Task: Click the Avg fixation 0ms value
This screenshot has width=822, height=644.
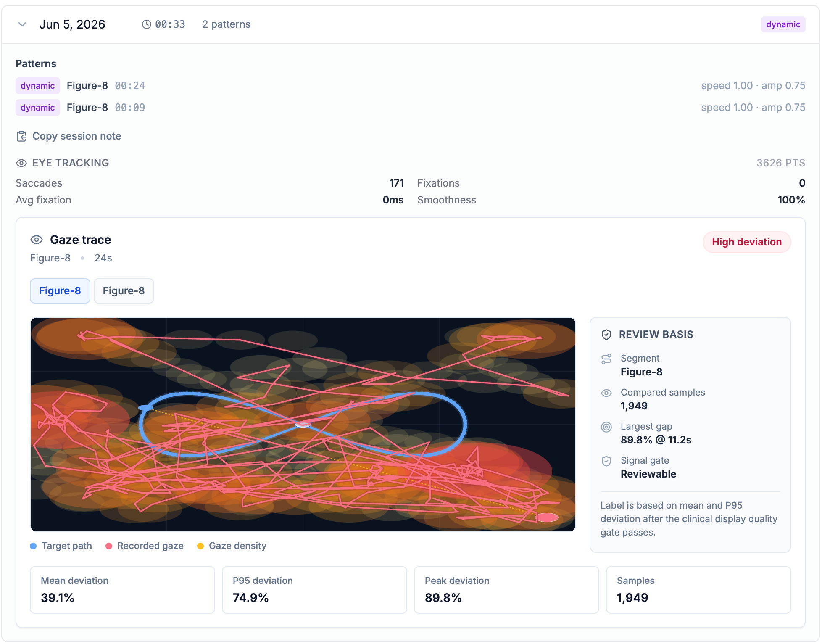Action: tap(393, 200)
